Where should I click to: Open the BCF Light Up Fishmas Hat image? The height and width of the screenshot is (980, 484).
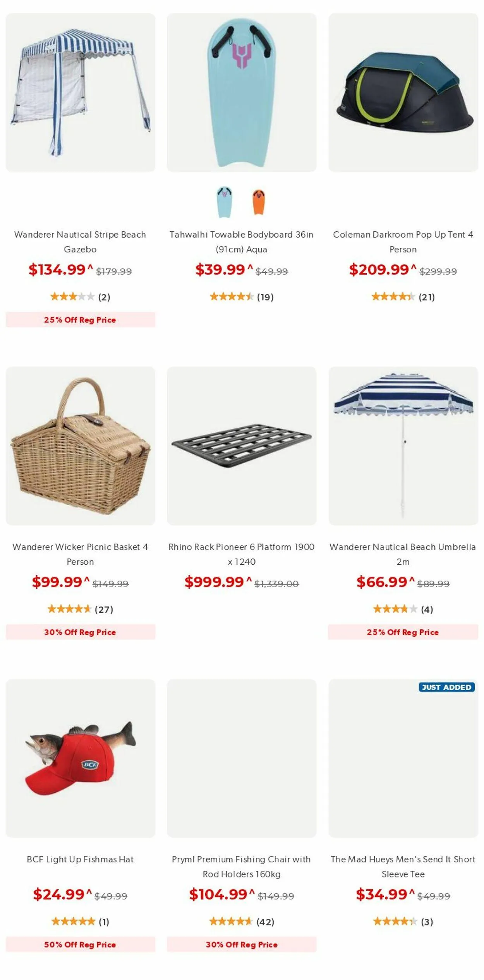point(81,758)
